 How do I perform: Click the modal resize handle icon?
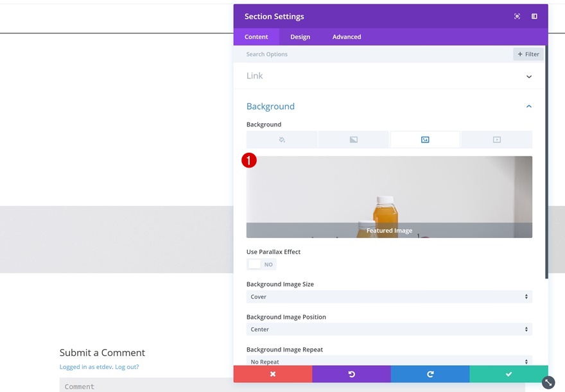point(548,382)
